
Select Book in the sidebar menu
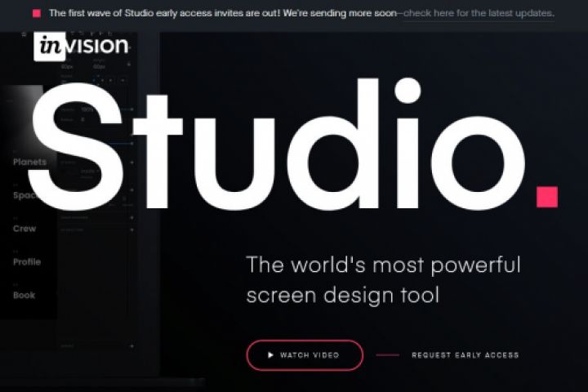tap(24, 295)
